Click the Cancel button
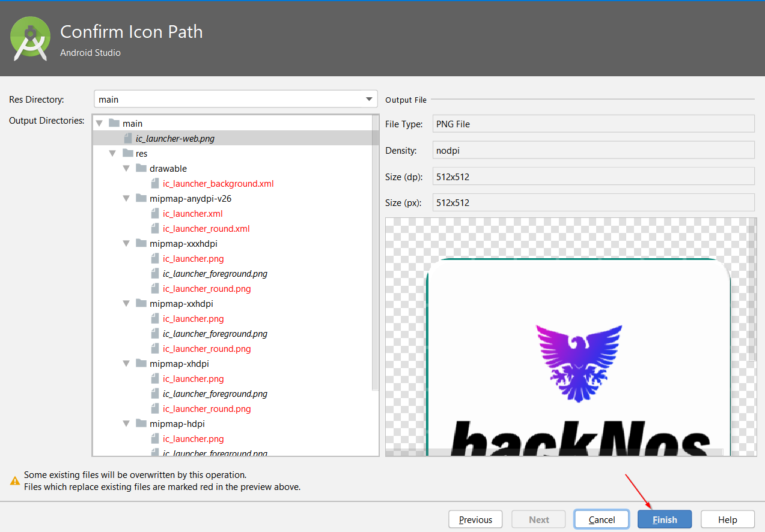 pos(602,519)
